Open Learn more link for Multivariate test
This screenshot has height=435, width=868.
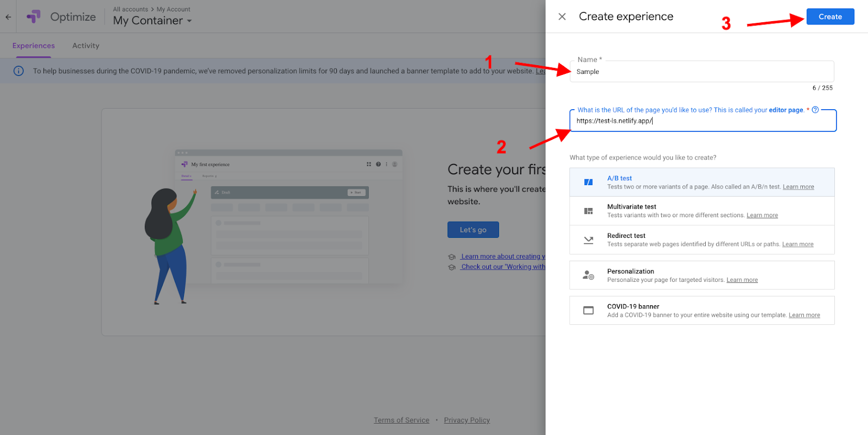point(762,216)
